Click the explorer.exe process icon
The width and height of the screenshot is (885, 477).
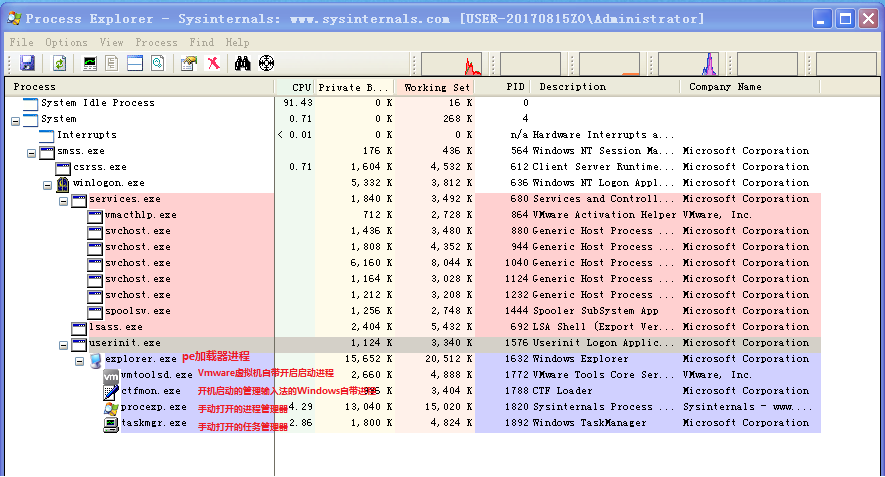click(95, 360)
